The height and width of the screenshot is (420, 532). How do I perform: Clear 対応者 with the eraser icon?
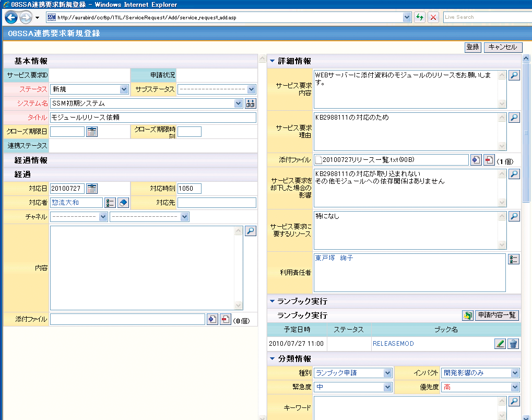point(123,203)
